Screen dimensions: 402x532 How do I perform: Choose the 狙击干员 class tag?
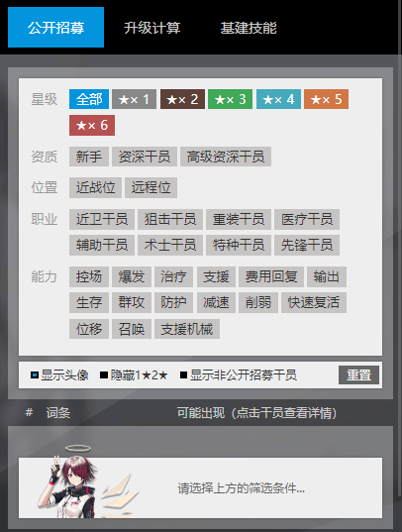[170, 219]
